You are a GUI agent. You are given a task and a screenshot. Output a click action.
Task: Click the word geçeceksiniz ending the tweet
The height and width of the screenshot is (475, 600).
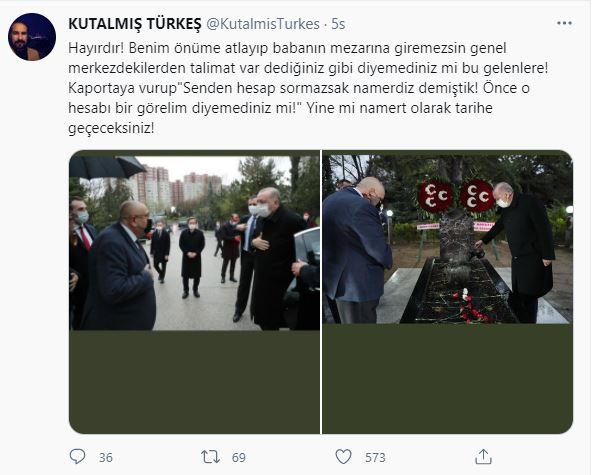point(111,128)
